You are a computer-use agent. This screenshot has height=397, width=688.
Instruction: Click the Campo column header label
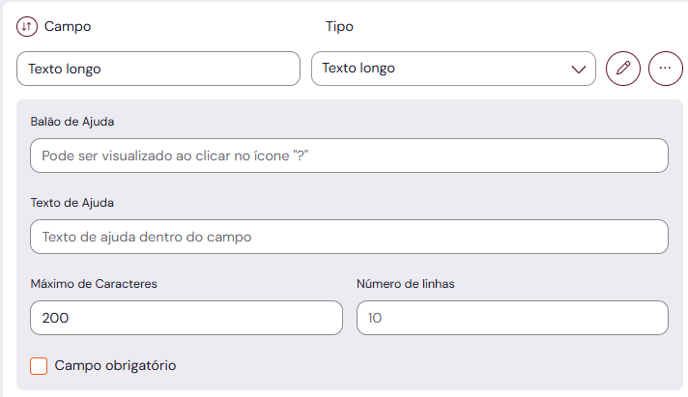(68, 26)
